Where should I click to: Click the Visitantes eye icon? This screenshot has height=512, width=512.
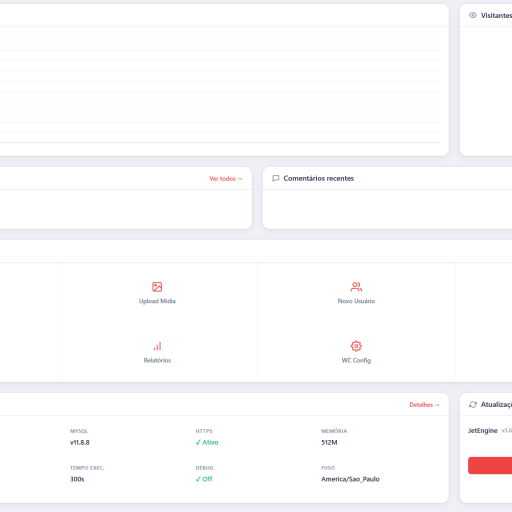(x=473, y=15)
